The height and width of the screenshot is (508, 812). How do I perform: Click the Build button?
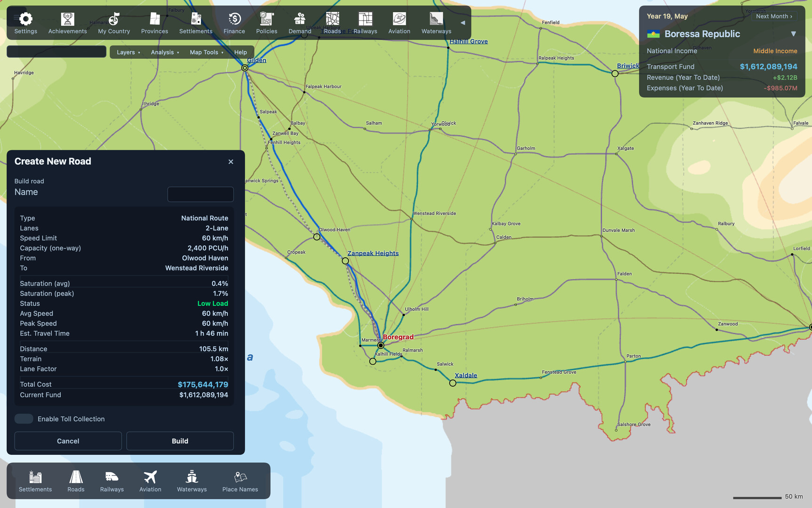pyautogui.click(x=180, y=441)
